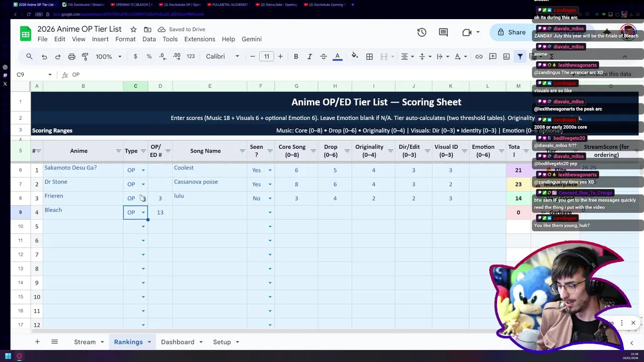
Task: Open the Type column filter button
Action: coord(143,151)
